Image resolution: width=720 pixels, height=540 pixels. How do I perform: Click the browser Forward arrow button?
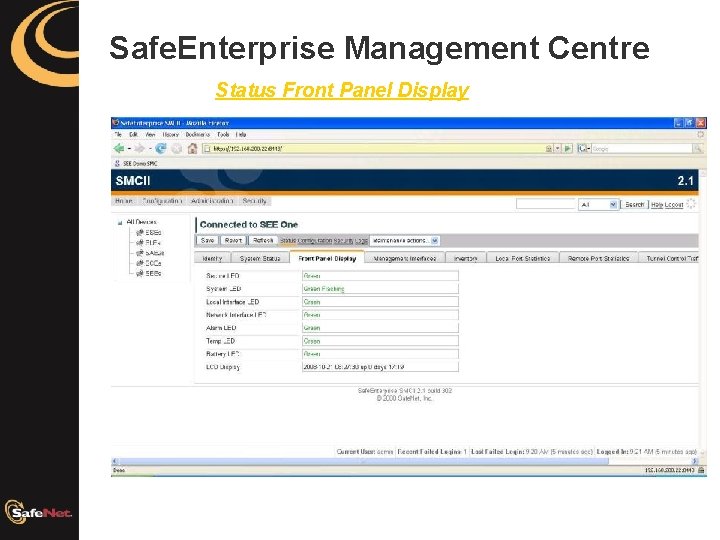pos(139,148)
